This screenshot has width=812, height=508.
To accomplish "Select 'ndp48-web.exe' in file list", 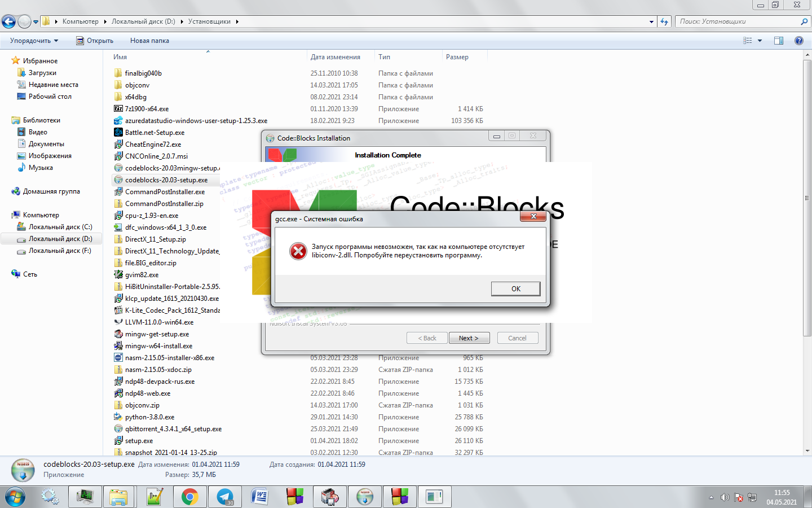I will point(148,393).
